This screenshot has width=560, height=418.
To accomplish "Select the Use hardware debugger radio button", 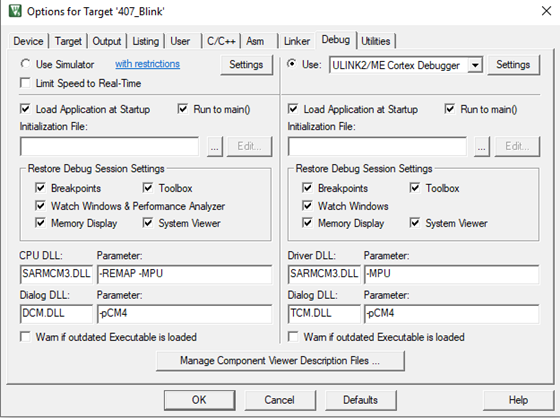I will [x=292, y=64].
